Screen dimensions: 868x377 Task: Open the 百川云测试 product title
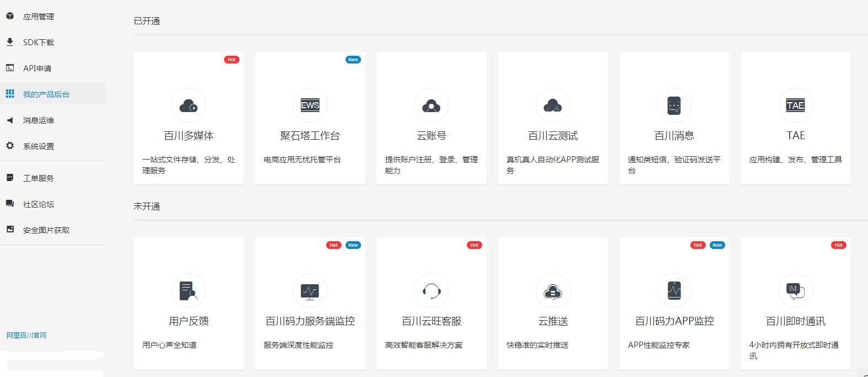553,136
